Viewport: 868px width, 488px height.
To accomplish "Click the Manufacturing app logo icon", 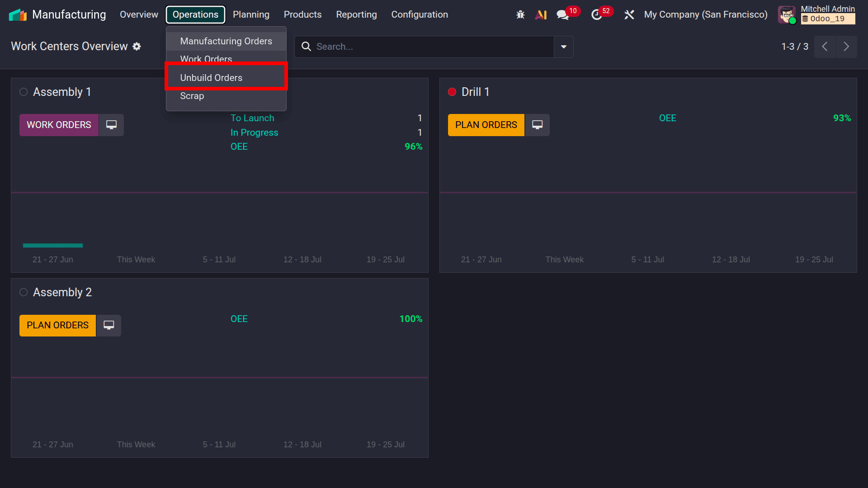I will 18,14.
